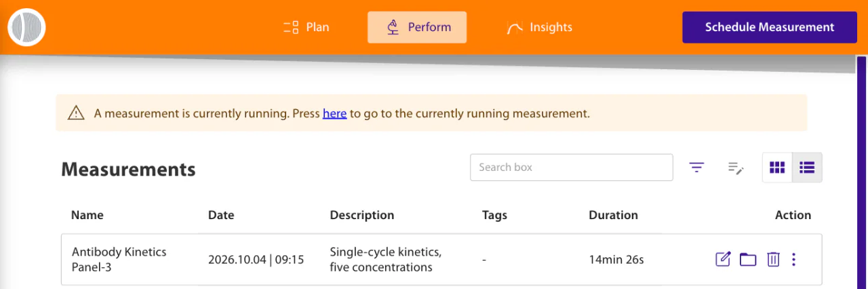The height and width of the screenshot is (289, 868).
Task: Switch to grid view
Action: pyautogui.click(x=777, y=168)
